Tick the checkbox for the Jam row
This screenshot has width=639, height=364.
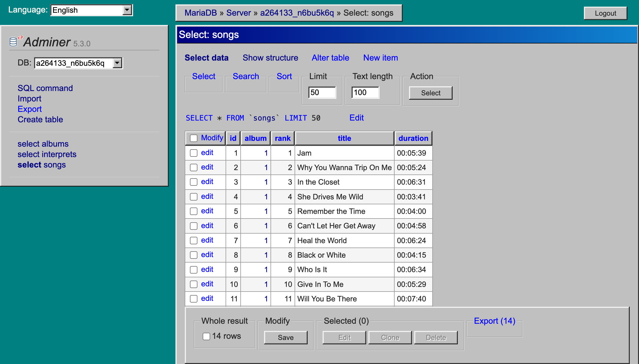point(194,153)
